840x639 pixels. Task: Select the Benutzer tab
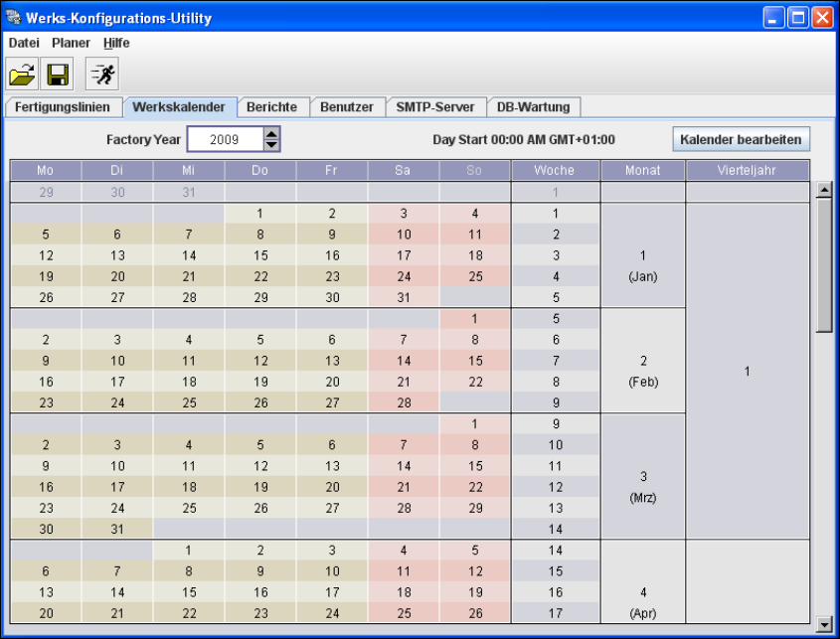click(x=347, y=107)
